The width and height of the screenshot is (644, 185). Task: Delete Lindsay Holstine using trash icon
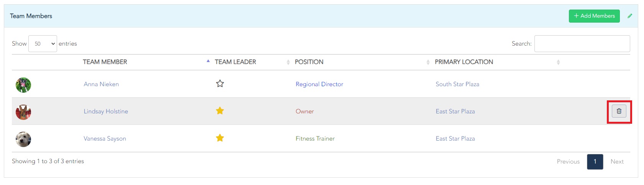(x=619, y=111)
